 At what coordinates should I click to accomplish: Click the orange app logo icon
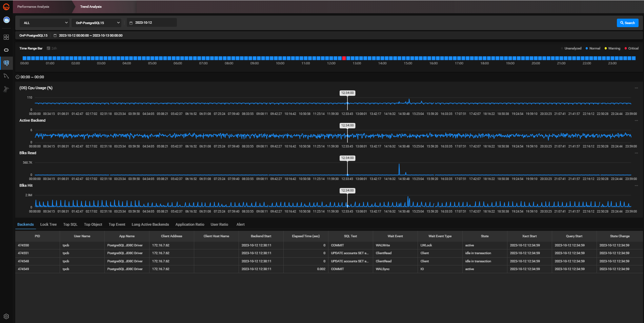6,7
